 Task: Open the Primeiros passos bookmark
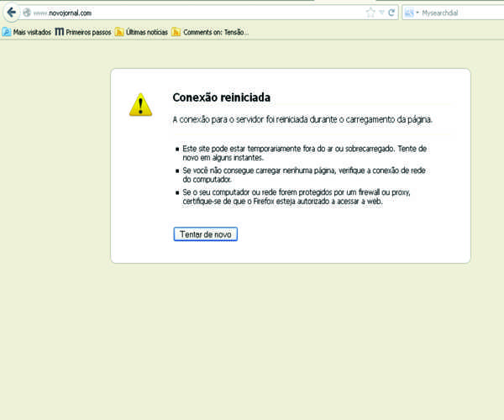tap(83, 32)
